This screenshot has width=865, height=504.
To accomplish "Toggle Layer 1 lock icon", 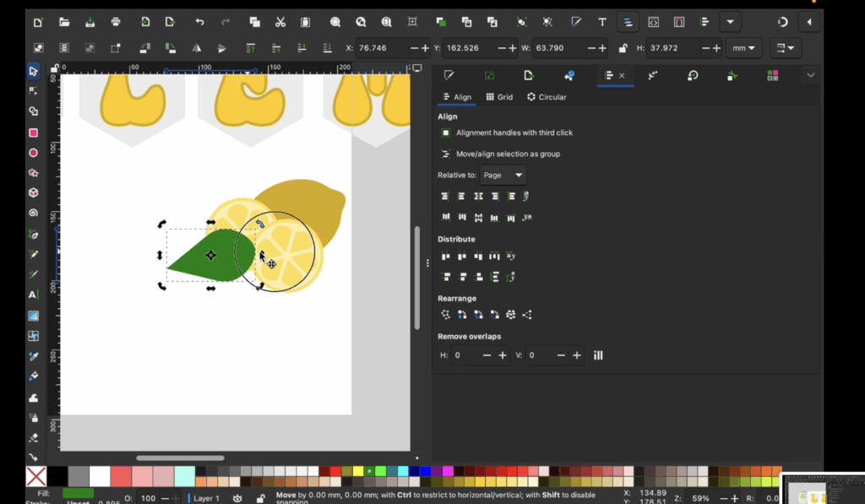I will click(260, 498).
